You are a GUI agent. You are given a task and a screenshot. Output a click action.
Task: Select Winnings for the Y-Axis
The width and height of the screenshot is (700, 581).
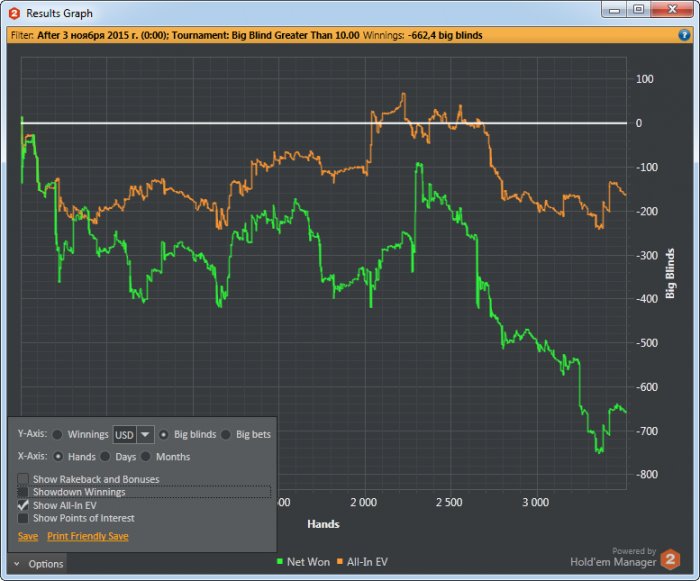57,435
